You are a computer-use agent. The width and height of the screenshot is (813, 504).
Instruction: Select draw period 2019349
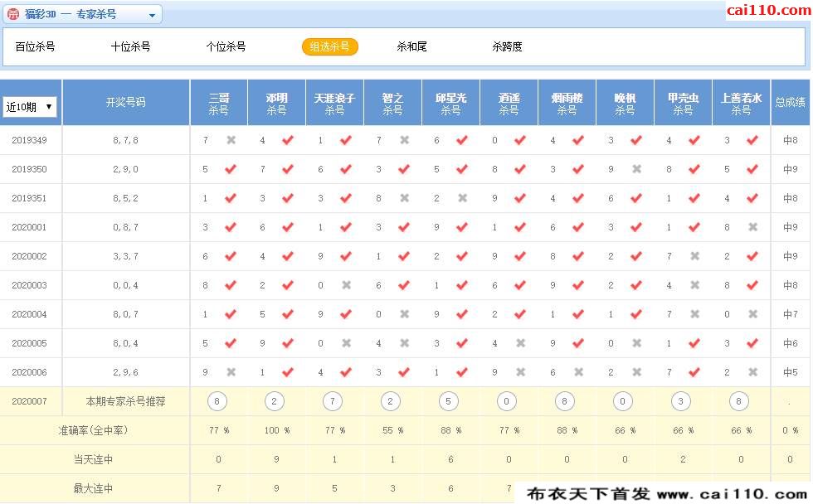(x=29, y=140)
